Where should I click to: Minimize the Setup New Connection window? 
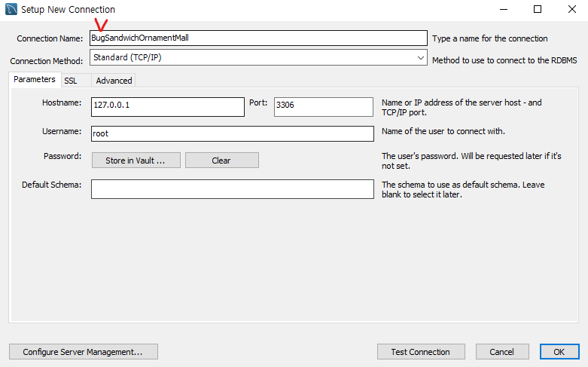(504, 9)
